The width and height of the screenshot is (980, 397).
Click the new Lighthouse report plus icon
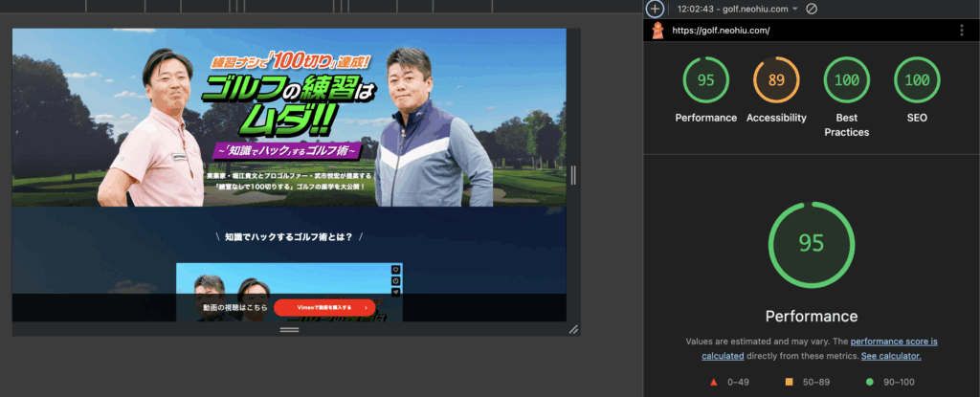(x=655, y=9)
